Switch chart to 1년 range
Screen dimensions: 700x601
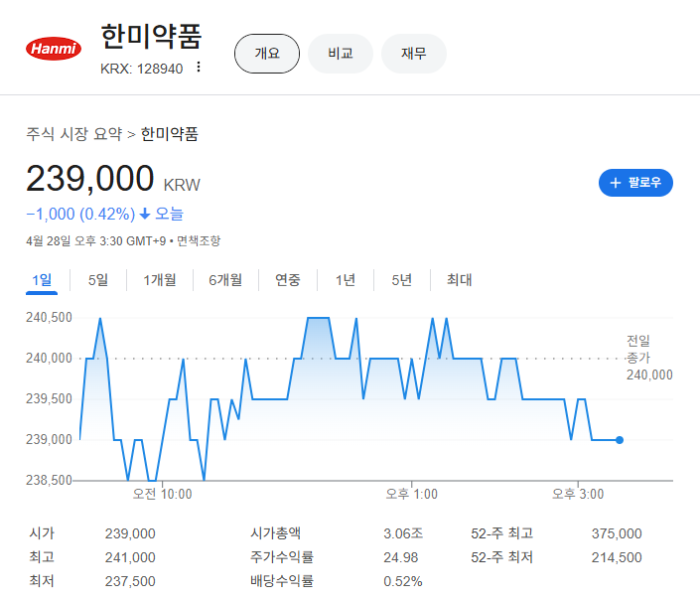coord(346,280)
